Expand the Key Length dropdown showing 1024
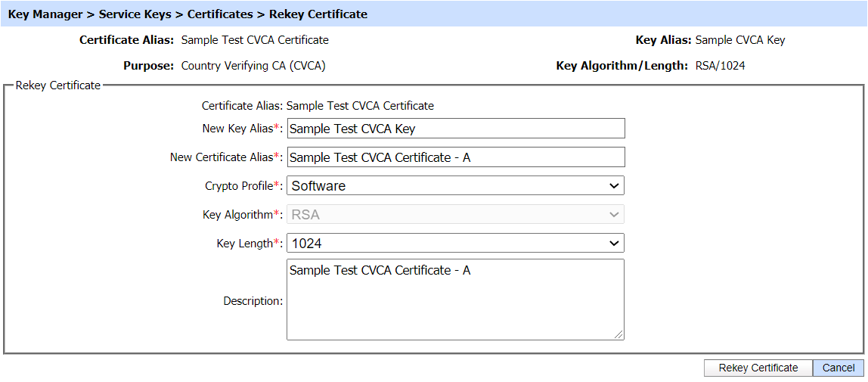 tap(455, 244)
